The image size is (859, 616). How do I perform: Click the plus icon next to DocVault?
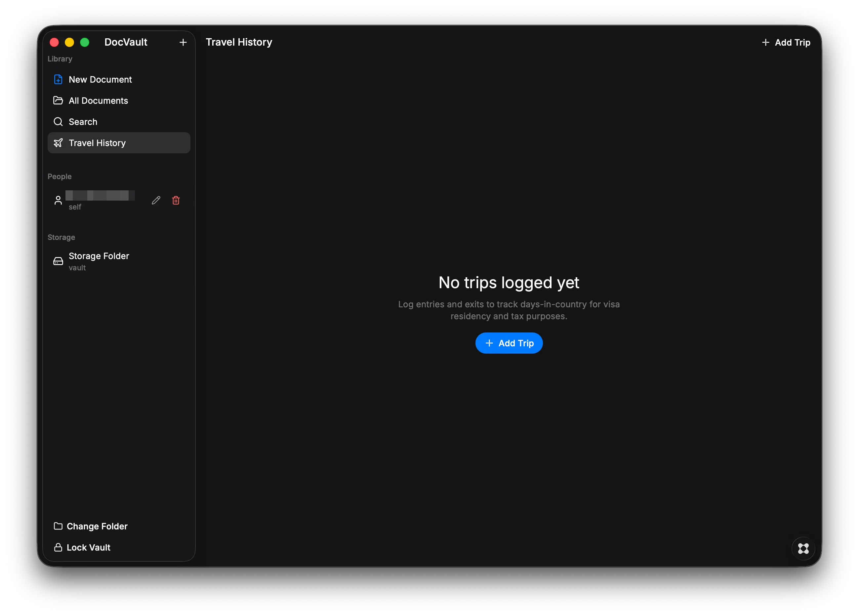tap(183, 42)
